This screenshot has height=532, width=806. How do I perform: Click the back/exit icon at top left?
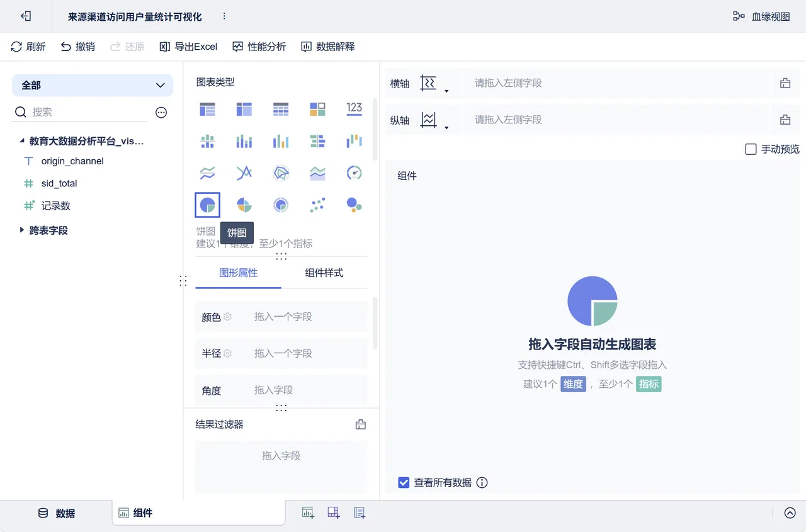click(x=26, y=16)
